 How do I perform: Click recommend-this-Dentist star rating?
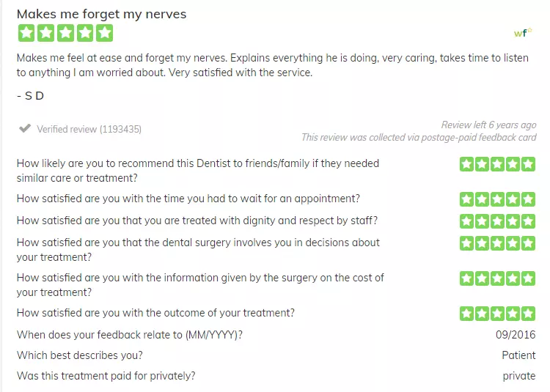click(x=497, y=164)
